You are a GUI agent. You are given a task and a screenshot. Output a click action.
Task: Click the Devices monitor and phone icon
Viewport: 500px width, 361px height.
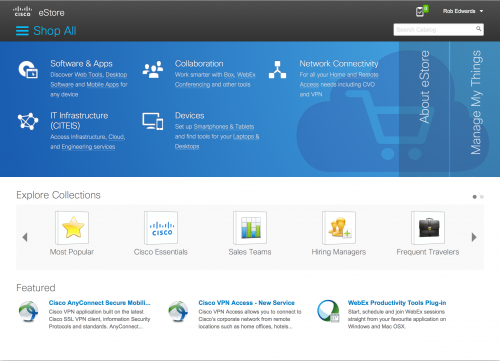click(153, 121)
